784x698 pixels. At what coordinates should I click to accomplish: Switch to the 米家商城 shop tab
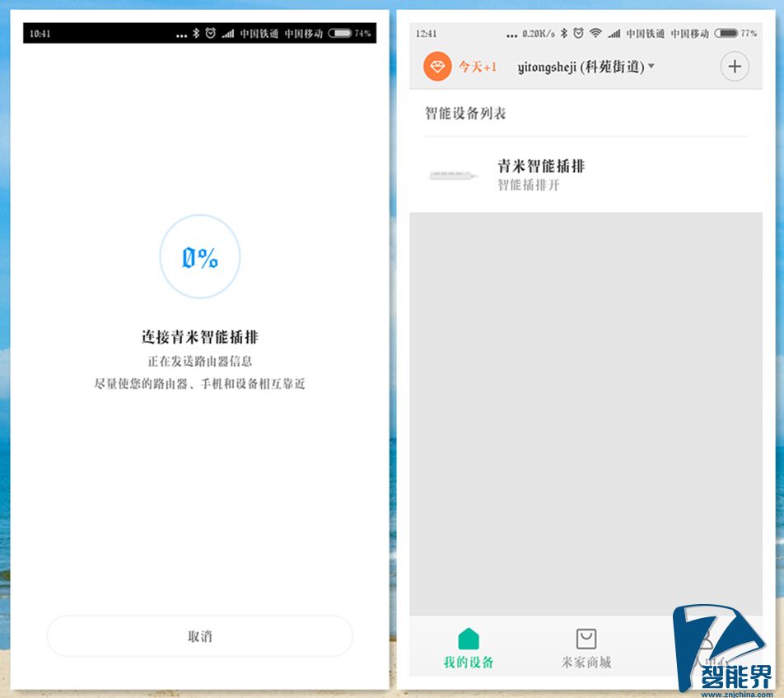(586, 649)
